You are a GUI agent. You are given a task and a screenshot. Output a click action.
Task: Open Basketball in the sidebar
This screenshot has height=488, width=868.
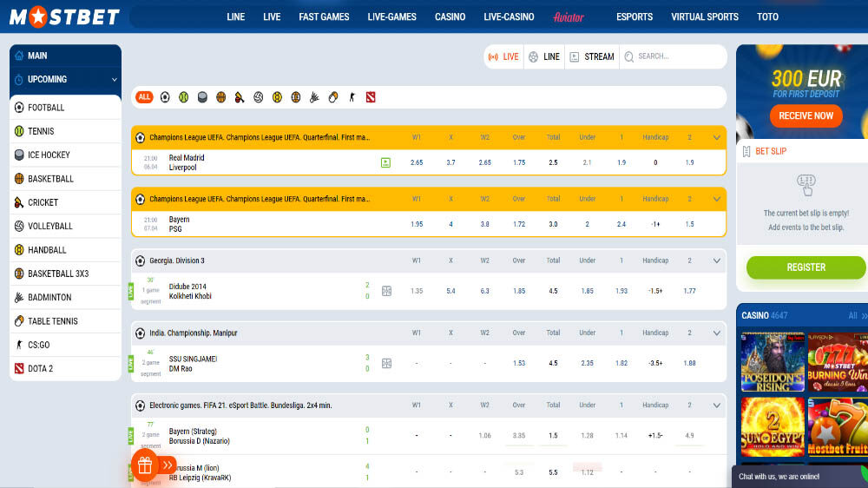click(x=65, y=179)
